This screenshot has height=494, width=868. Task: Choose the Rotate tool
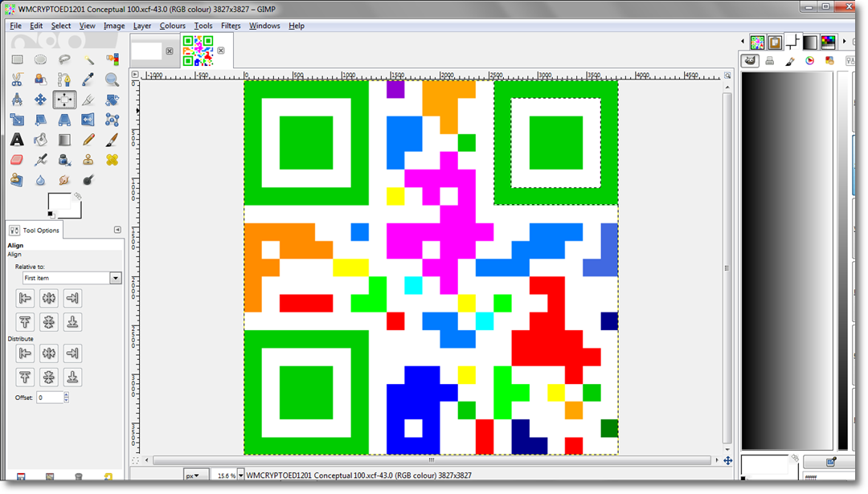point(112,100)
